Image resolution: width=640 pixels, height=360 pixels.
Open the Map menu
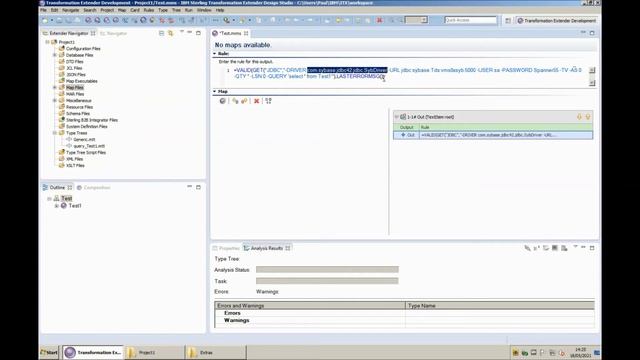coord(122,10)
